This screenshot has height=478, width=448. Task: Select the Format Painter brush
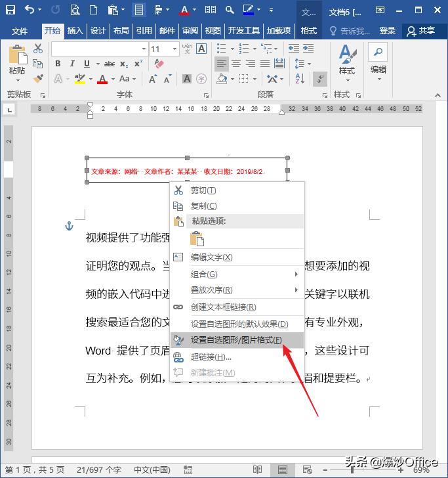38,79
